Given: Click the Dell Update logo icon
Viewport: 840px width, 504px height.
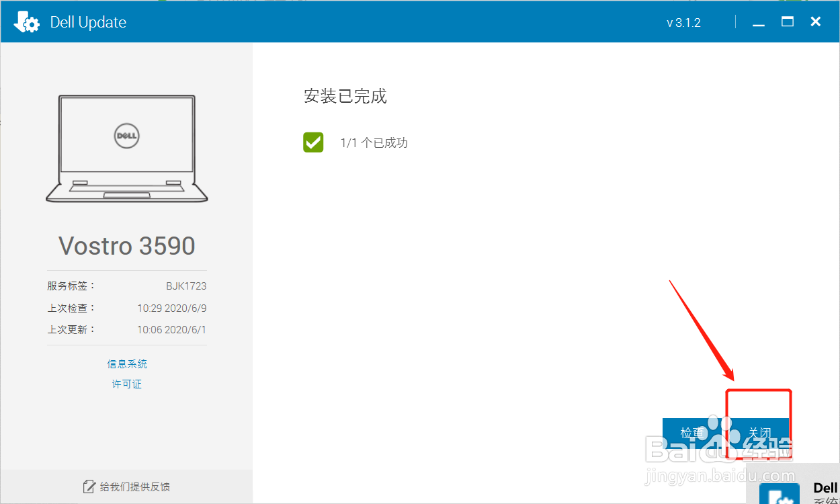Looking at the screenshot, I should coord(27,22).
